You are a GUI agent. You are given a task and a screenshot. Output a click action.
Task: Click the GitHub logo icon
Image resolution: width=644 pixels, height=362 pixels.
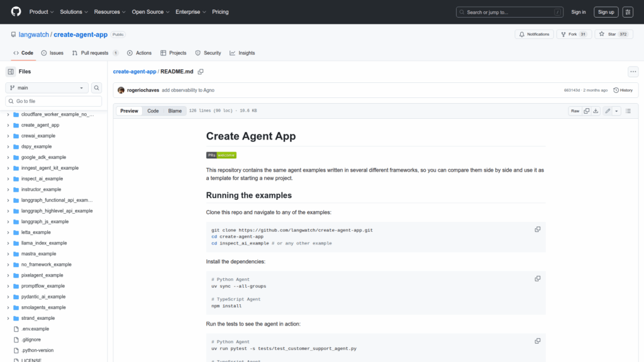16,12
